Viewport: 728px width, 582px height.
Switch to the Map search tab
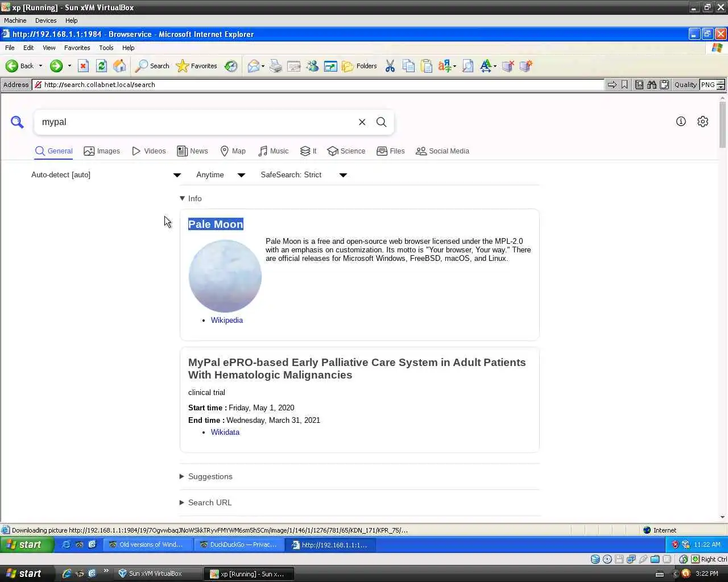(x=233, y=151)
